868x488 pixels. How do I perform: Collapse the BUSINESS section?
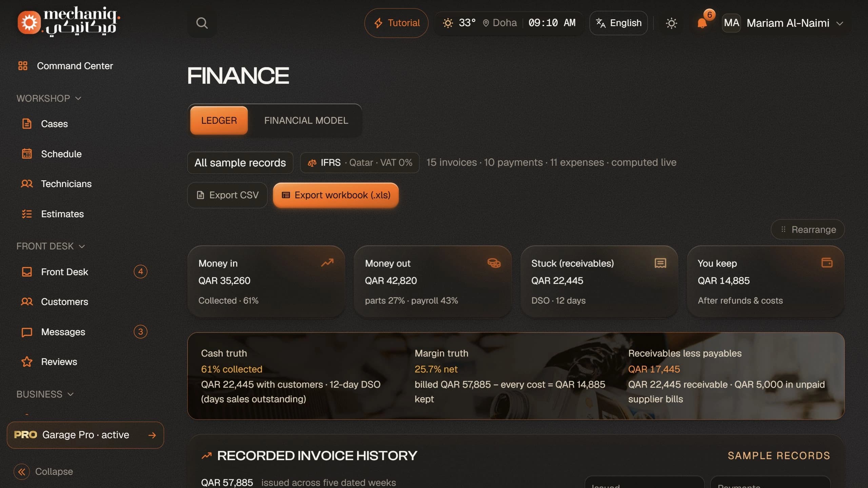(45, 394)
